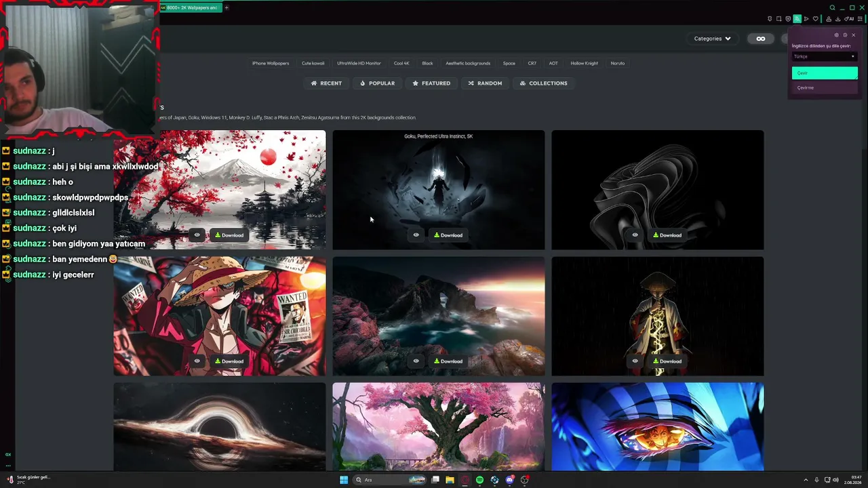Open the Space tag
This screenshot has height=488, width=868.
coord(509,63)
